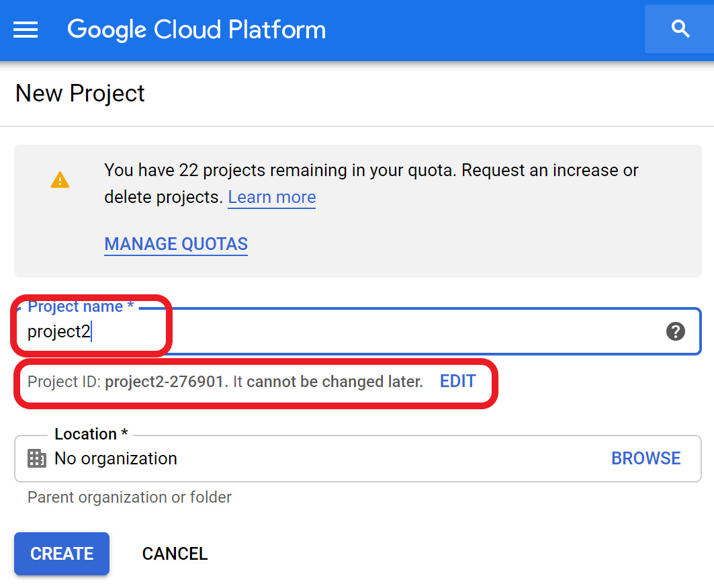Open Project name help question icon
Image resolution: width=714 pixels, height=588 pixels.
coord(675,331)
